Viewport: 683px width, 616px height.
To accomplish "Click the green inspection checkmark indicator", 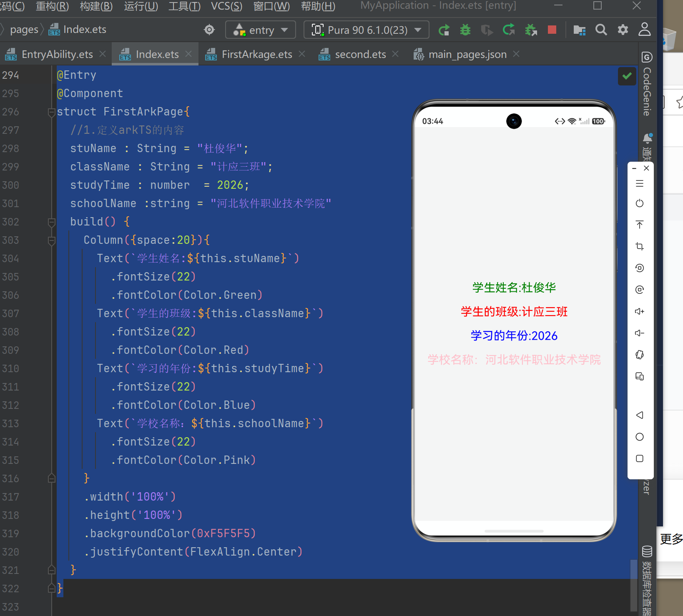I will [x=627, y=76].
